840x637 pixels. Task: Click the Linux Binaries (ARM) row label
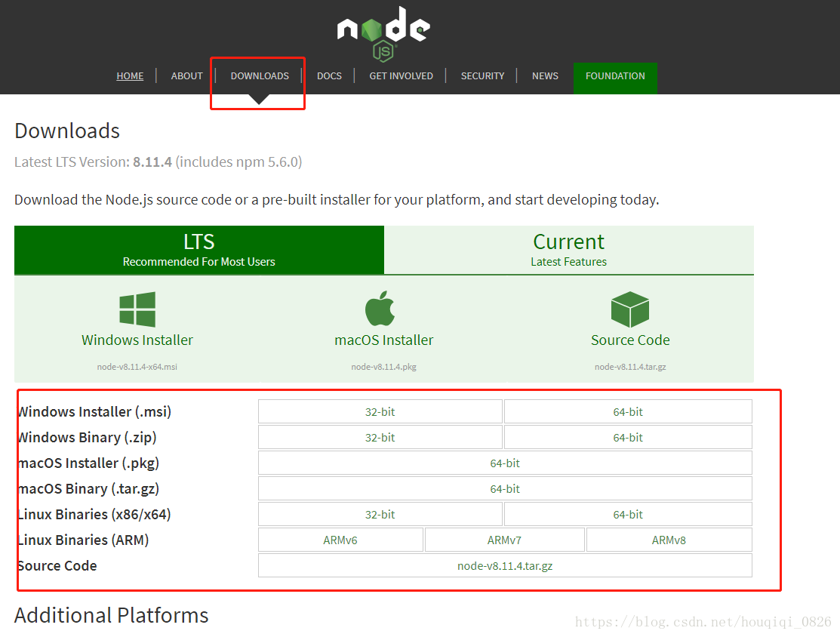tap(84, 540)
